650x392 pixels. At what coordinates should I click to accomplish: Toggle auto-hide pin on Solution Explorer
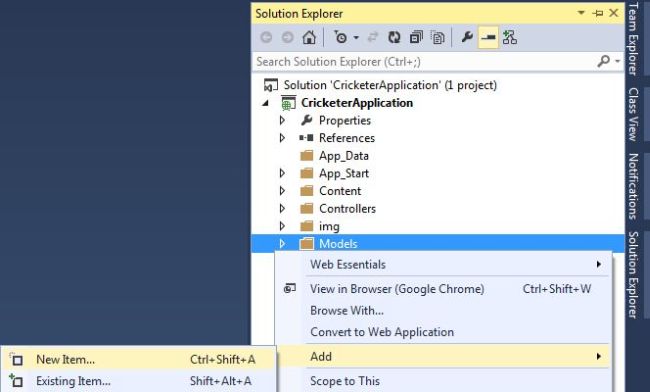click(598, 13)
